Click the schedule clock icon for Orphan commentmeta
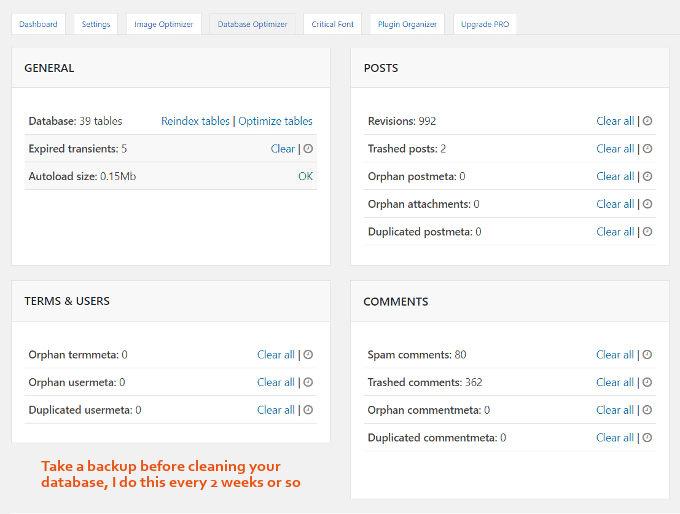 point(647,410)
